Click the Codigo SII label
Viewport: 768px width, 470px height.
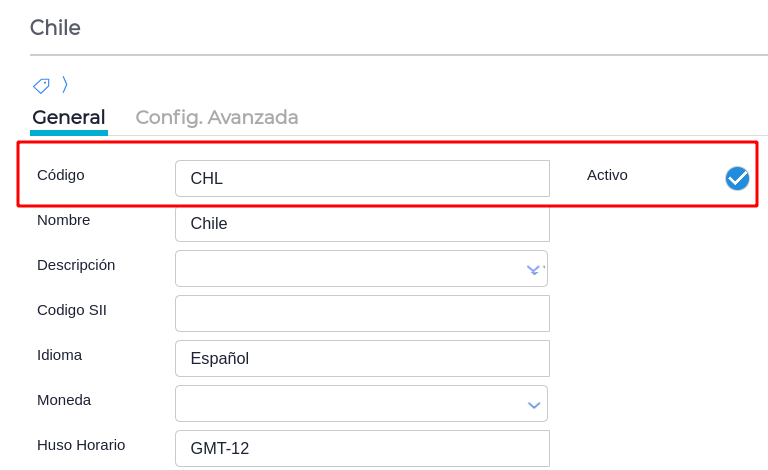click(72, 310)
